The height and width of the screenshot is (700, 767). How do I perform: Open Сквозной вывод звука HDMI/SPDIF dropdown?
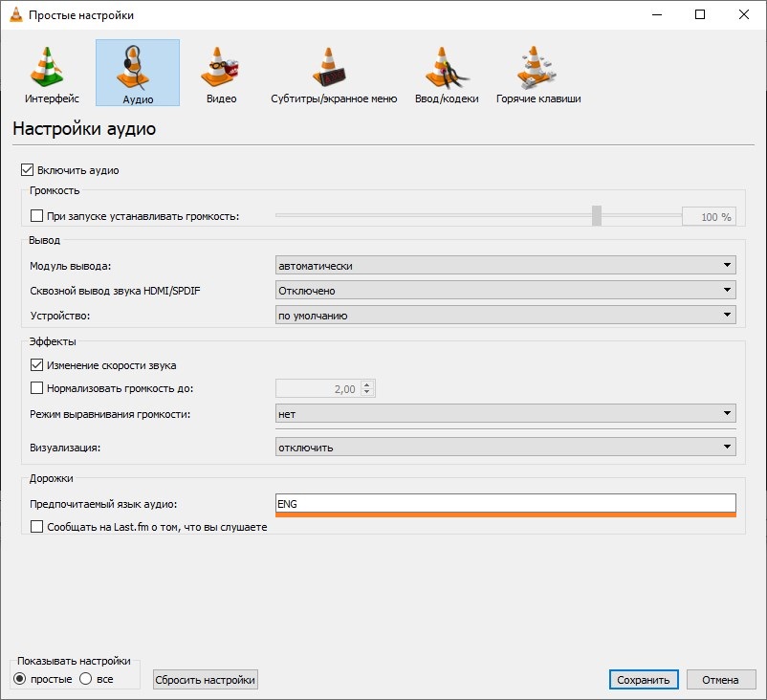(x=505, y=291)
